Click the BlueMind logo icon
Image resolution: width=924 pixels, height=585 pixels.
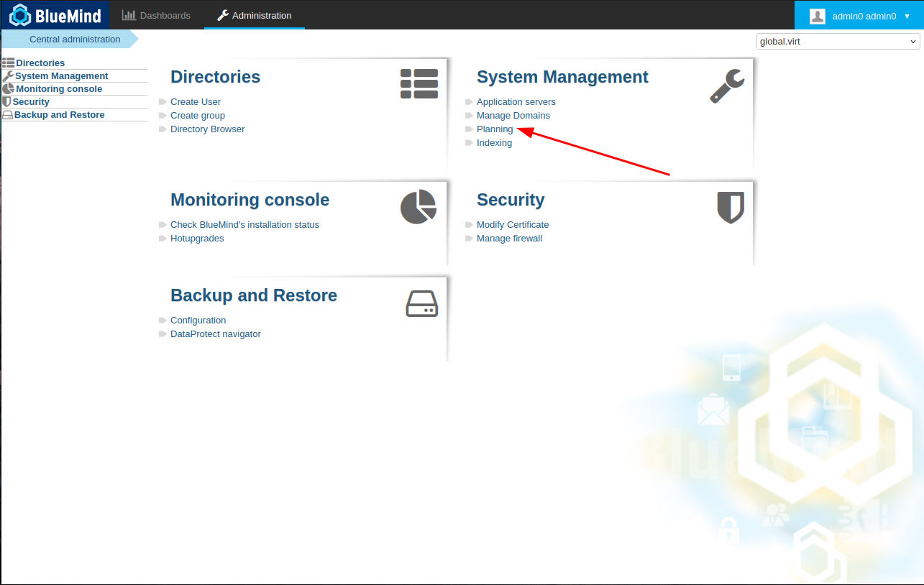(20, 15)
